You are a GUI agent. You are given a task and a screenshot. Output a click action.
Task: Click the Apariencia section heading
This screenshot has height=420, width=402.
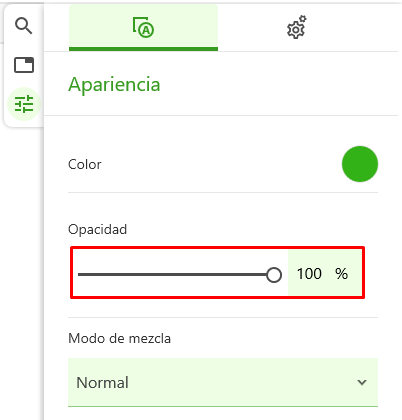pyautogui.click(x=114, y=85)
